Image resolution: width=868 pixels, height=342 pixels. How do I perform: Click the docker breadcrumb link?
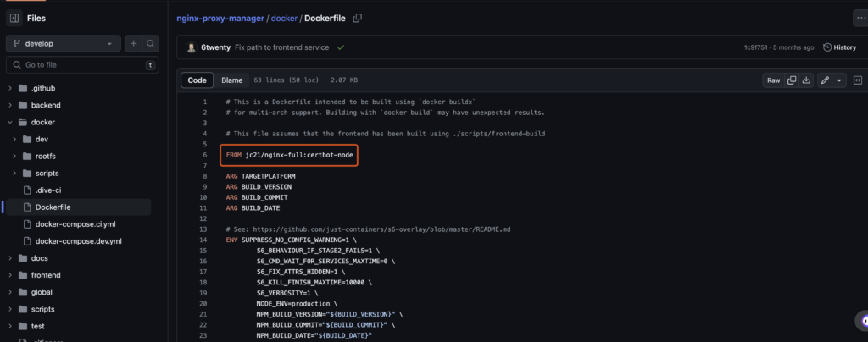click(284, 19)
